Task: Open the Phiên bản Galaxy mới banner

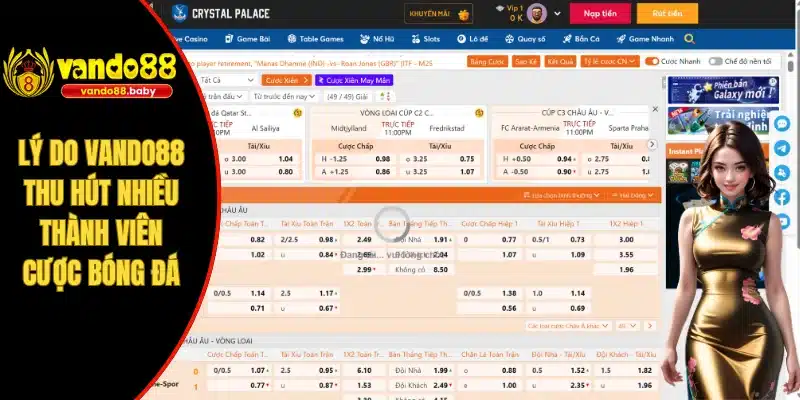Action: pyautogui.click(x=723, y=90)
